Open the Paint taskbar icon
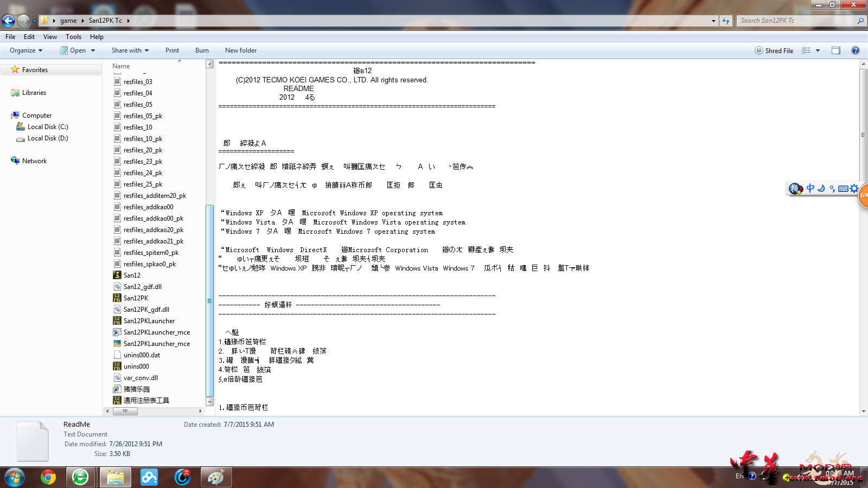Image resolution: width=868 pixels, height=488 pixels. (x=216, y=478)
